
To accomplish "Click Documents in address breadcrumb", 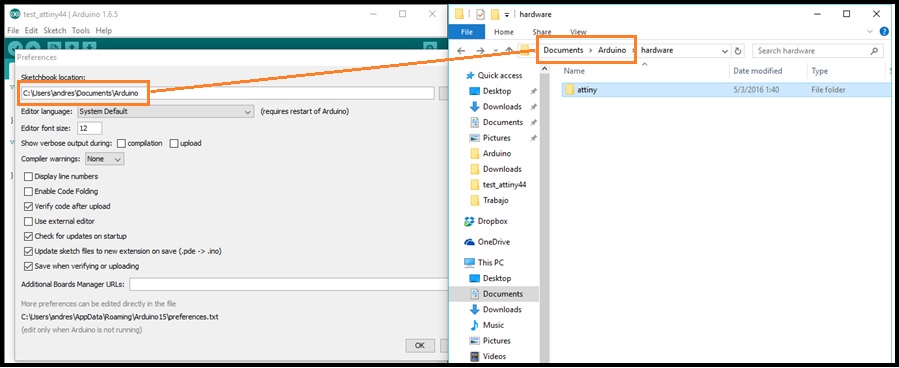I will pyautogui.click(x=563, y=50).
